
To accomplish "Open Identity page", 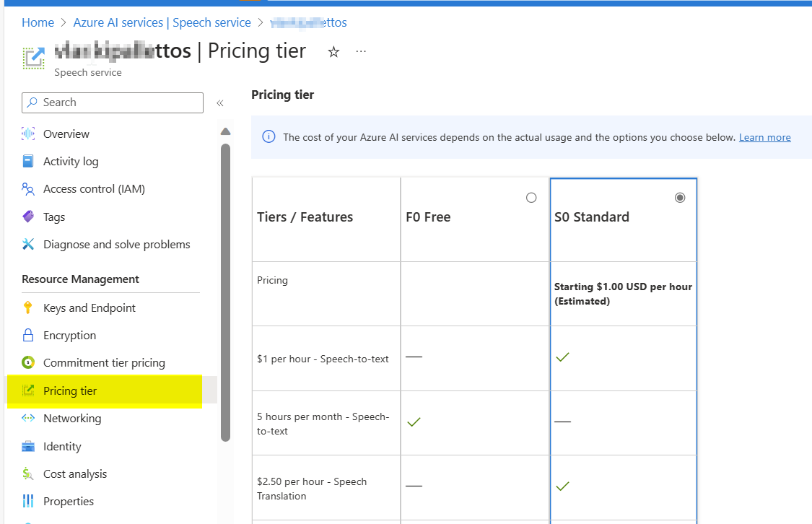I will point(62,446).
